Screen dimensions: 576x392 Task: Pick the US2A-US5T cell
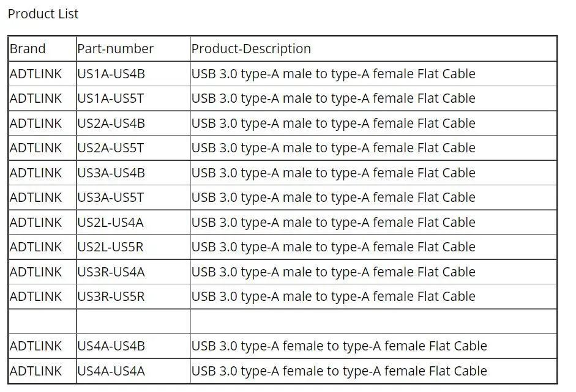pos(111,148)
